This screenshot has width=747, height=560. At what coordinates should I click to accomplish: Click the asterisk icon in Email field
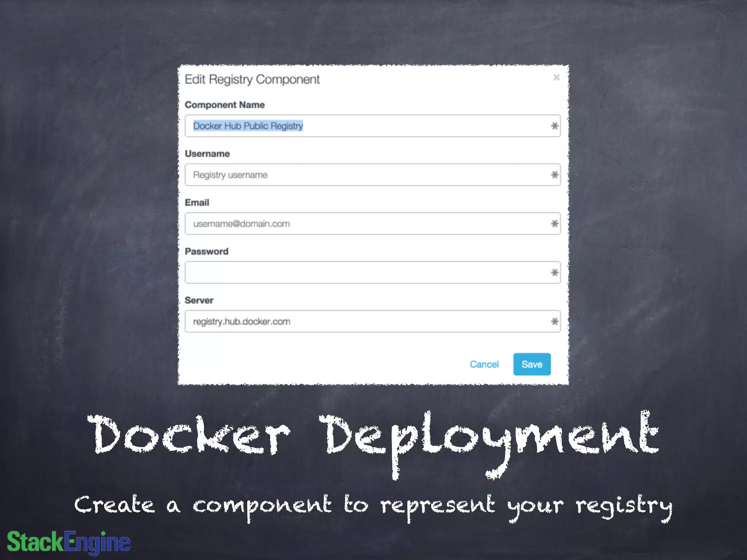[x=554, y=223]
